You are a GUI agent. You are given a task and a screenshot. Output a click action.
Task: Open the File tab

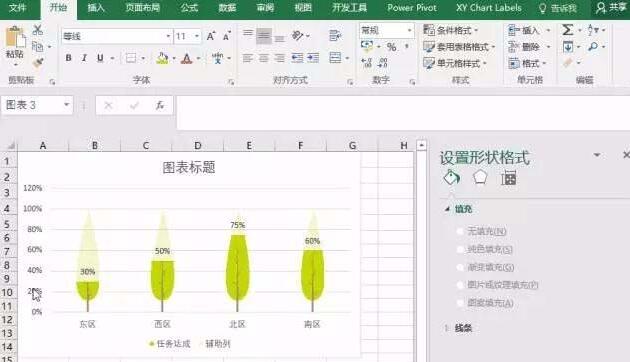18,8
